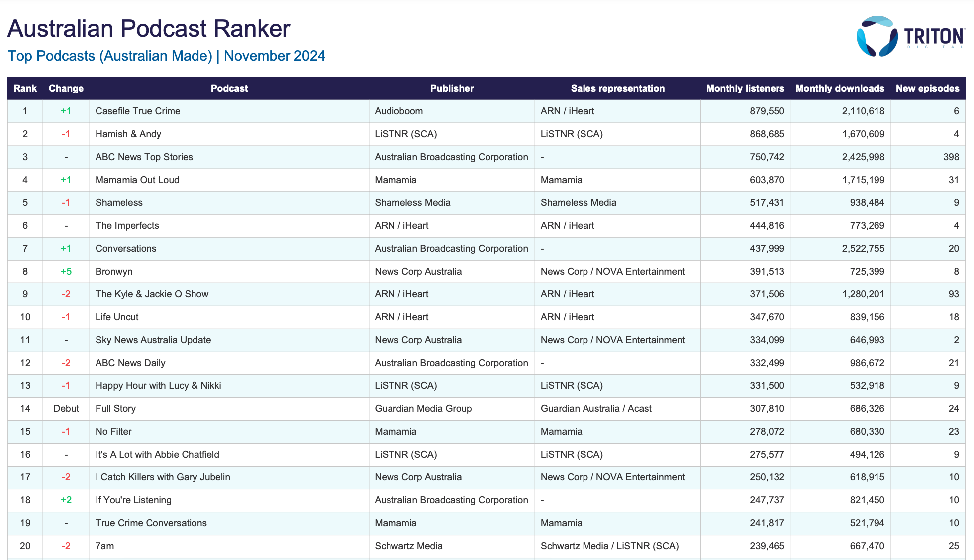This screenshot has width=974, height=560.
Task: Select the 7am podcast name
Action: tap(105, 546)
